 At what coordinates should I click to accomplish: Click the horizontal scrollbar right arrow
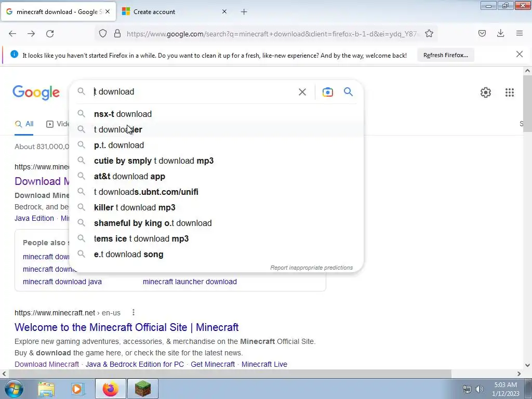519,374
